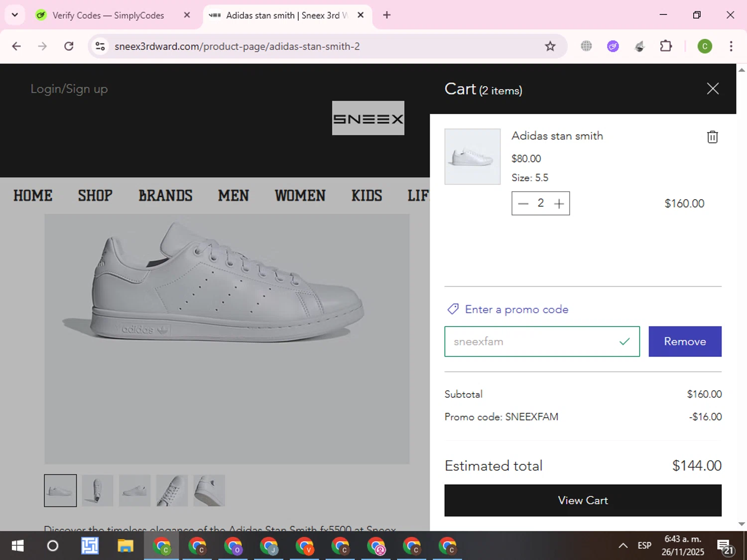747x560 pixels.
Task: Click the sneexfam promo code field
Action: pos(542,341)
